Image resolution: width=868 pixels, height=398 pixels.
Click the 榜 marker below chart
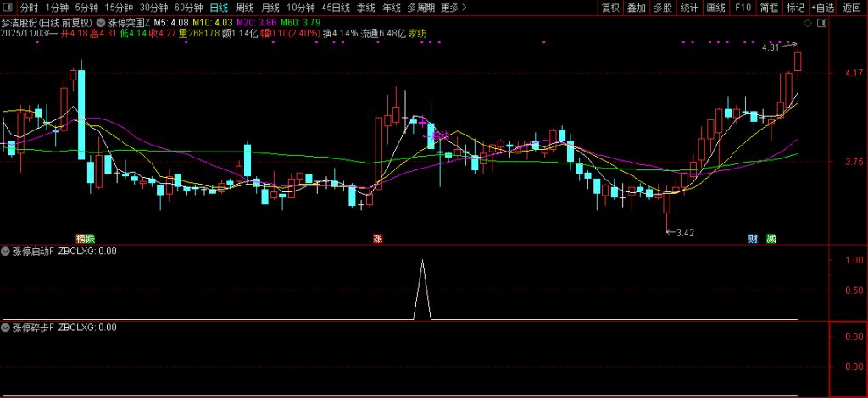pos(81,239)
